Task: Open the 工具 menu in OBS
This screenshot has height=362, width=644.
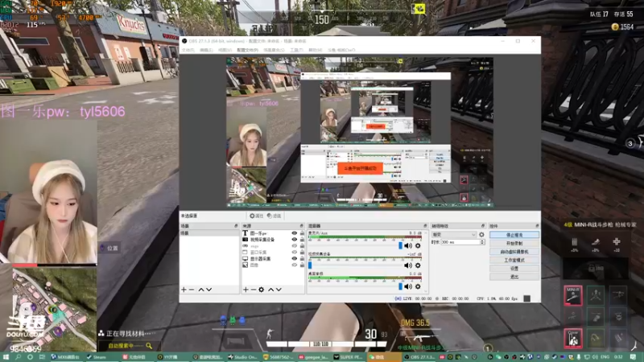Action: coord(296,50)
